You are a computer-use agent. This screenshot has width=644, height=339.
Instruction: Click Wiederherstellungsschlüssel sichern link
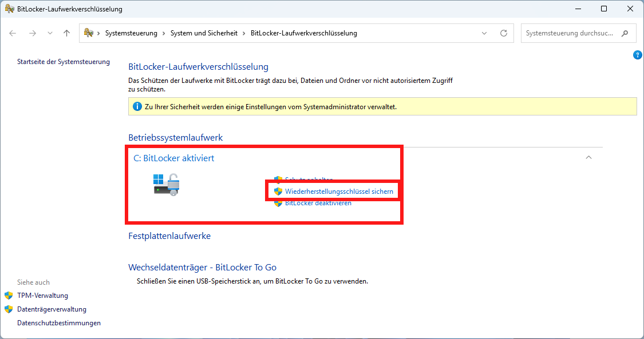339,192
